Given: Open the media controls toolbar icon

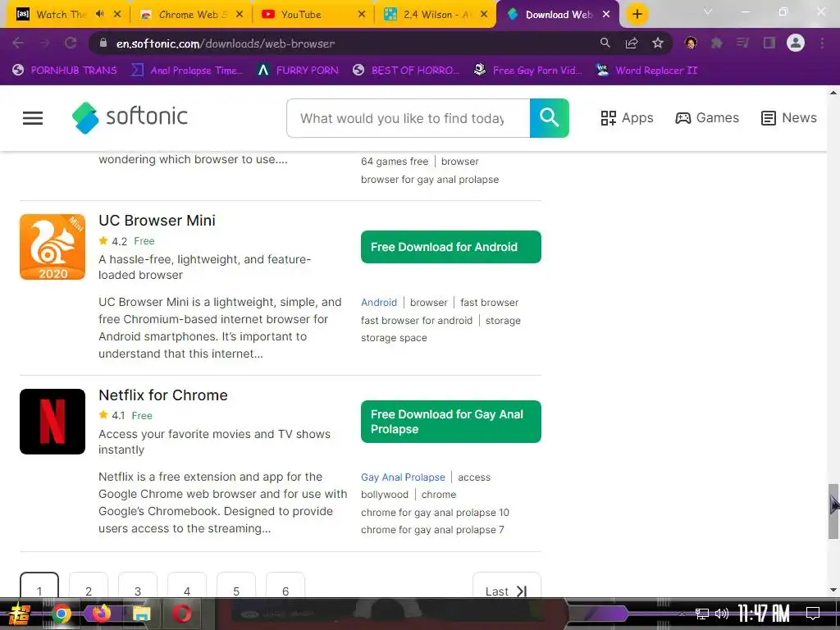Looking at the screenshot, I should [742, 43].
